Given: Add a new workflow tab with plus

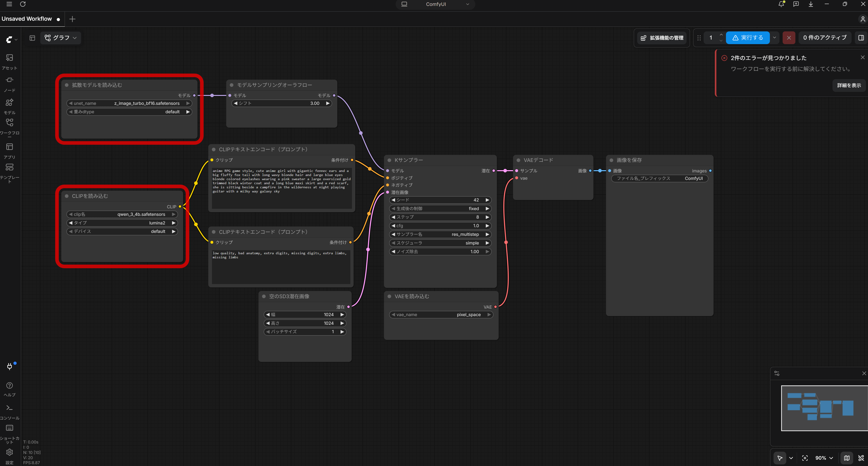Looking at the screenshot, I should (x=72, y=19).
